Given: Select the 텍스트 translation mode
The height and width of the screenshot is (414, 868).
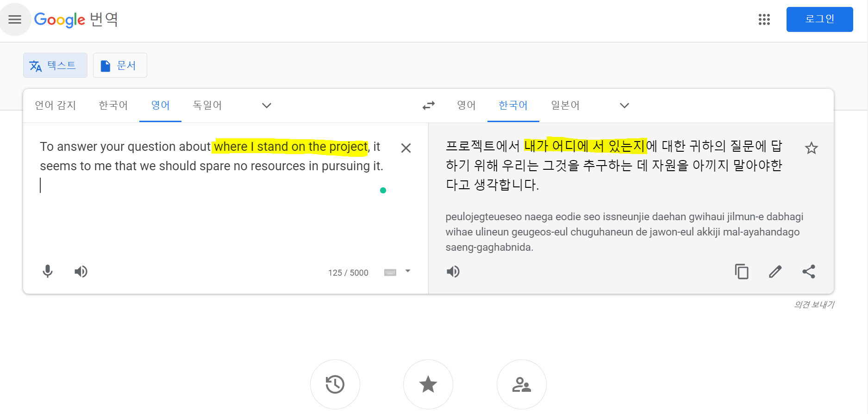Looking at the screenshot, I should click(x=55, y=65).
